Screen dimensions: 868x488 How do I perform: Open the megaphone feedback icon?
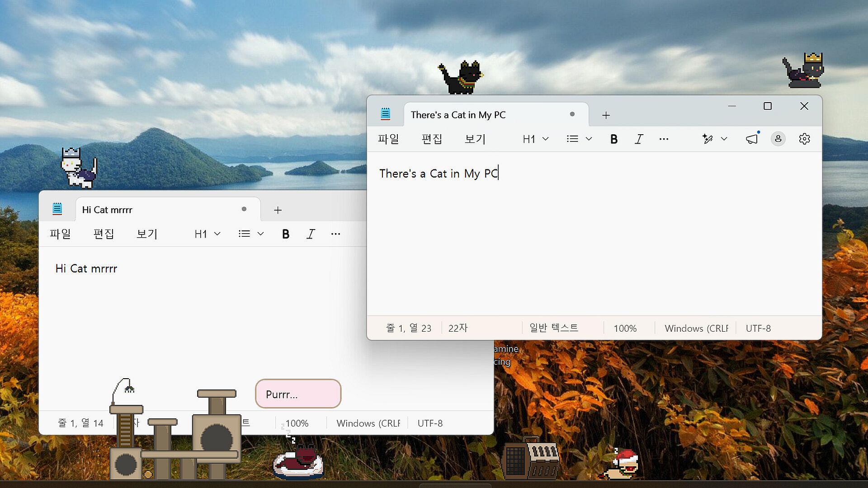(x=752, y=139)
